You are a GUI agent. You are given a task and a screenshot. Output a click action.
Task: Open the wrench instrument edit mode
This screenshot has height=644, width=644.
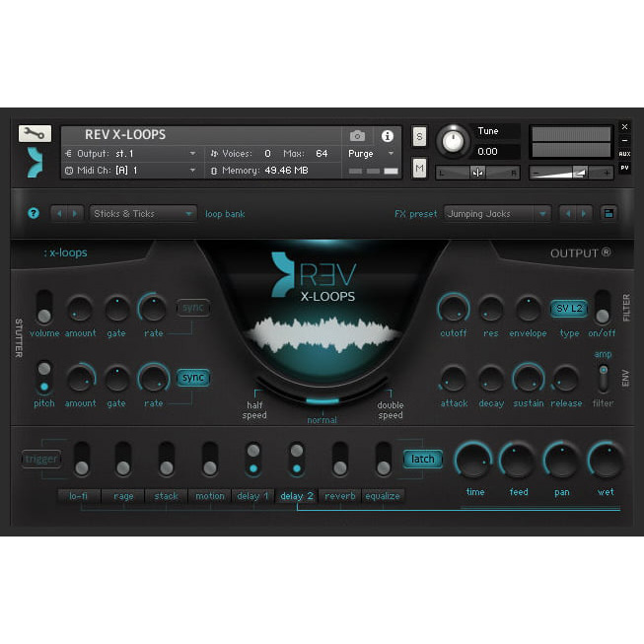point(35,133)
